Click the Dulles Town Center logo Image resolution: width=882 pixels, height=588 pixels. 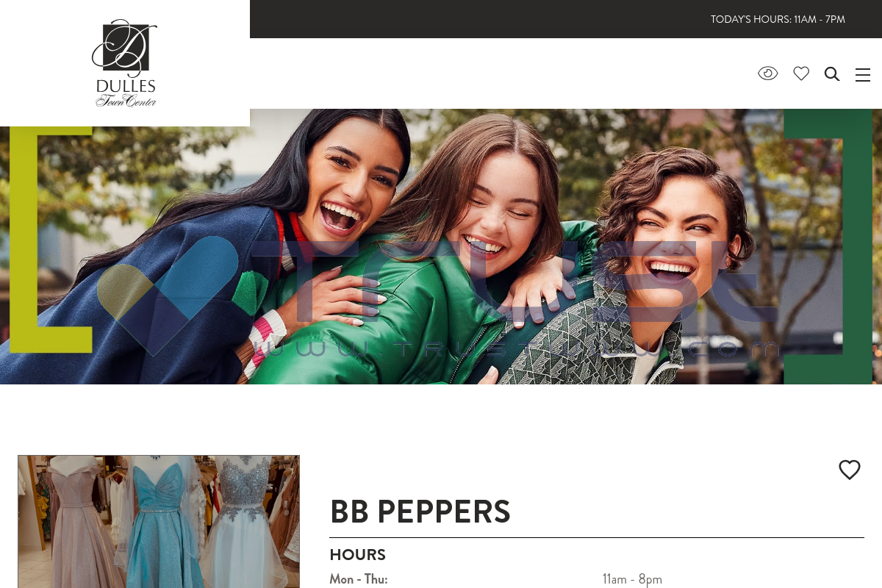[125, 63]
